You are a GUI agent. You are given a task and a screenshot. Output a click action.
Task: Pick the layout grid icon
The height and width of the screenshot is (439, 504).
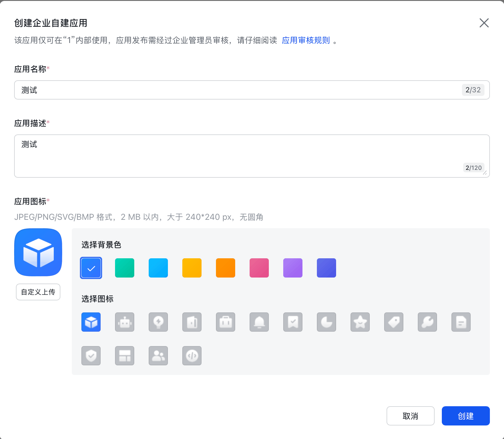coord(125,356)
